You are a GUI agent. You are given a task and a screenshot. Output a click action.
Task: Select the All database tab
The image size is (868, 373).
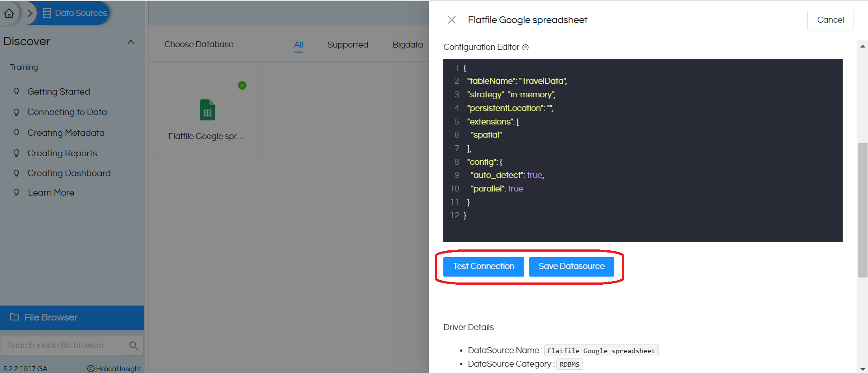[x=299, y=44]
